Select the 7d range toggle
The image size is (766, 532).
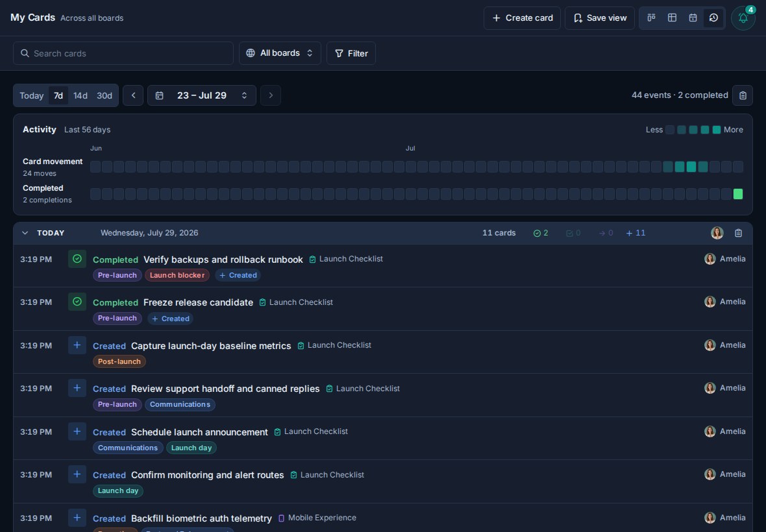[x=58, y=95]
